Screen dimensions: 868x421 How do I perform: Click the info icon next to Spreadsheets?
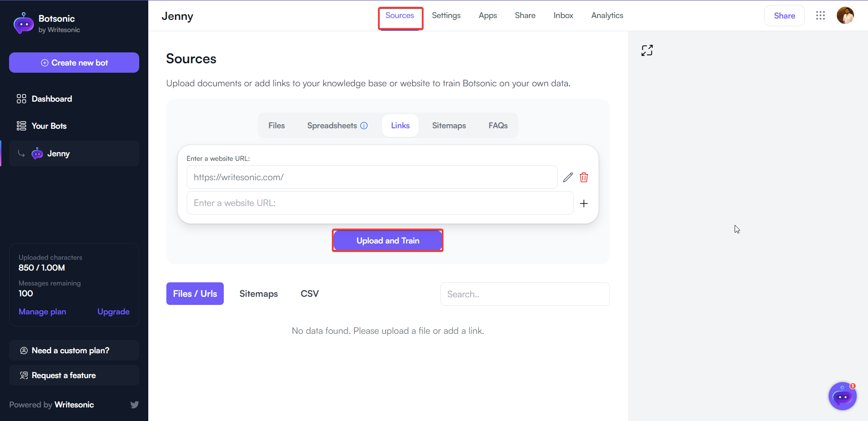point(364,126)
